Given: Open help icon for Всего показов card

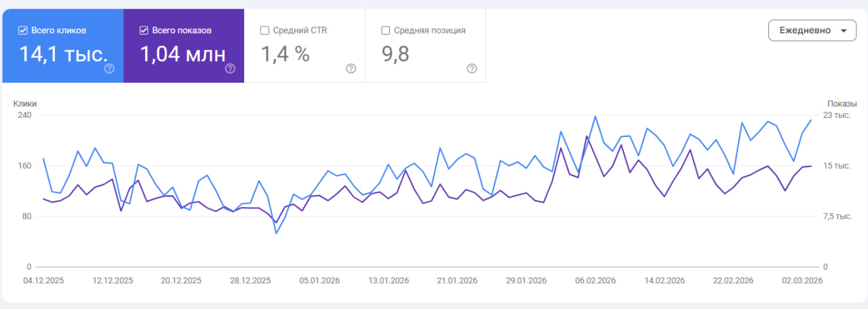Looking at the screenshot, I should click(x=230, y=68).
